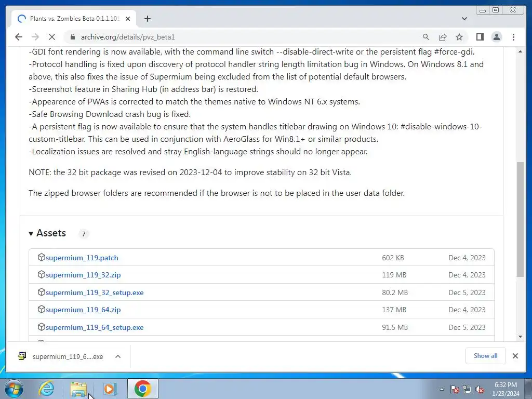Open the zoom magnifier in address bar
The image size is (532, 399).
(425, 37)
